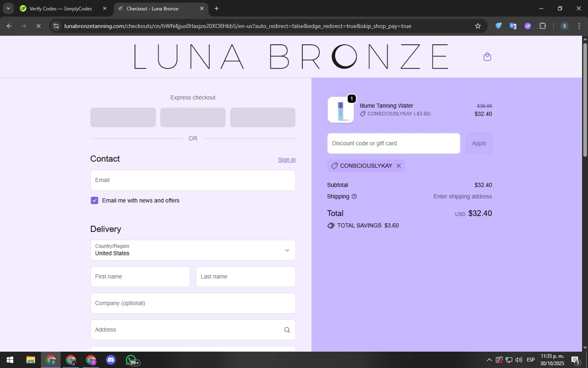This screenshot has width=588, height=368.
Task: Open the Windows Start menu
Action: (10, 360)
